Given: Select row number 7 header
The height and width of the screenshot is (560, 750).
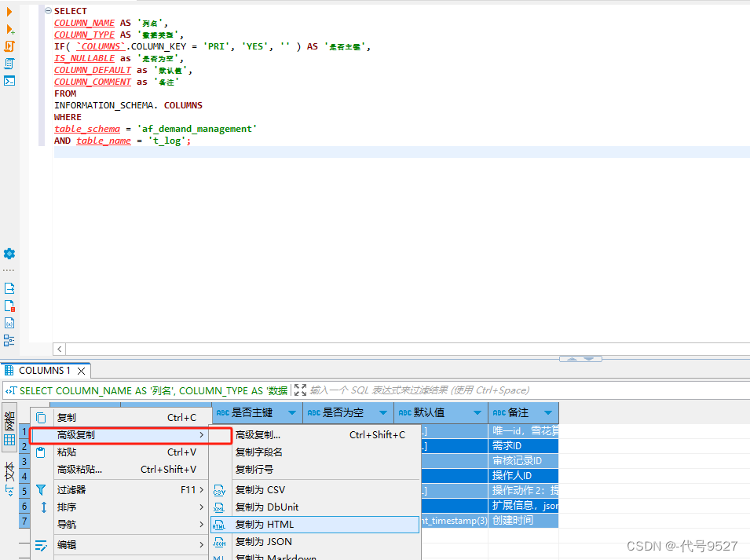Looking at the screenshot, I should coord(24,520).
